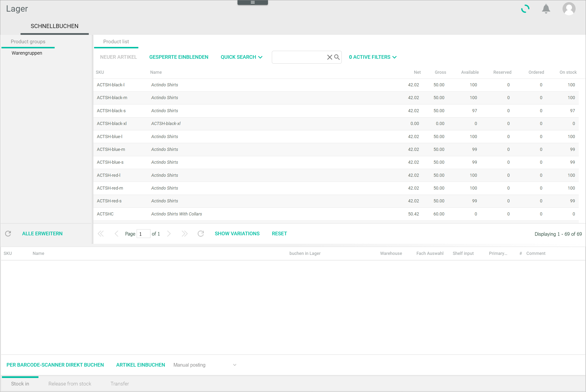Image resolution: width=586 pixels, height=392 pixels.
Task: Click the loading spinner icon in header
Action: coord(525,9)
